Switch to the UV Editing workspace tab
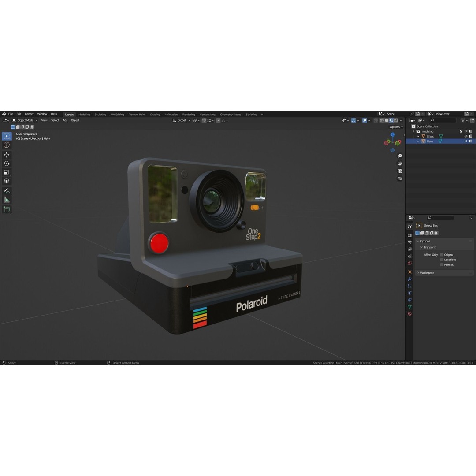476x476 pixels. pos(118,115)
